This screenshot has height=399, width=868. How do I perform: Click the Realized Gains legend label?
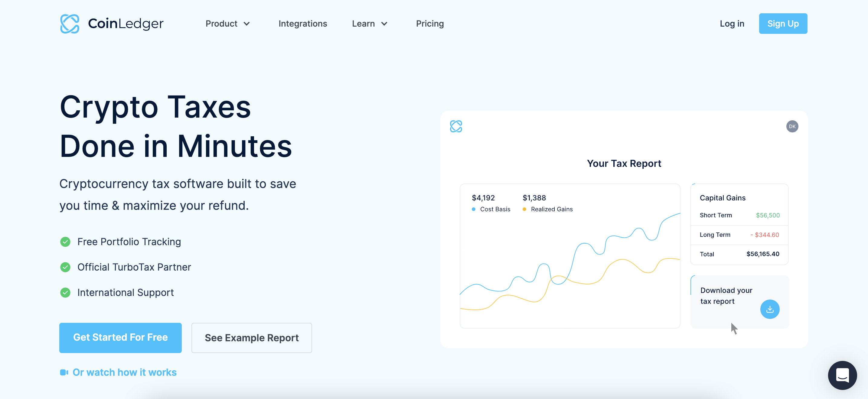[x=552, y=209]
